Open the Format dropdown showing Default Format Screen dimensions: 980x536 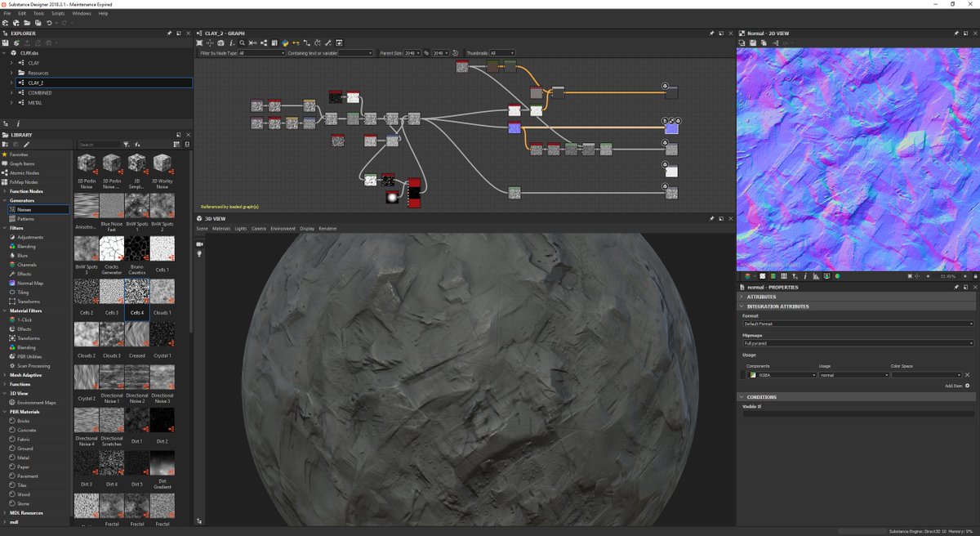click(x=857, y=324)
